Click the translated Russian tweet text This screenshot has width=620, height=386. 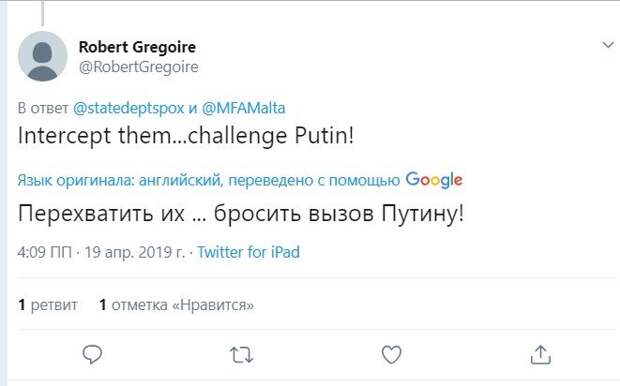point(240,214)
